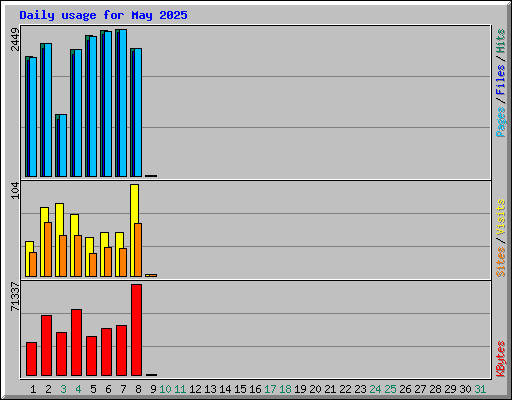Viewport: 512px width, 400px height.
Task: Click the 104 visits axis label
Action: (x=15, y=191)
